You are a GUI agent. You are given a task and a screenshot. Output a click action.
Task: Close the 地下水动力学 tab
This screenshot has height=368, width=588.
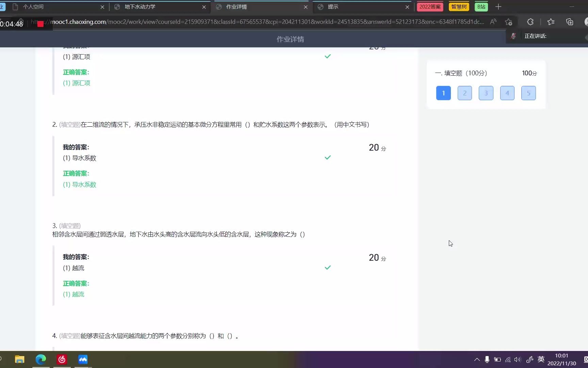pos(204,7)
